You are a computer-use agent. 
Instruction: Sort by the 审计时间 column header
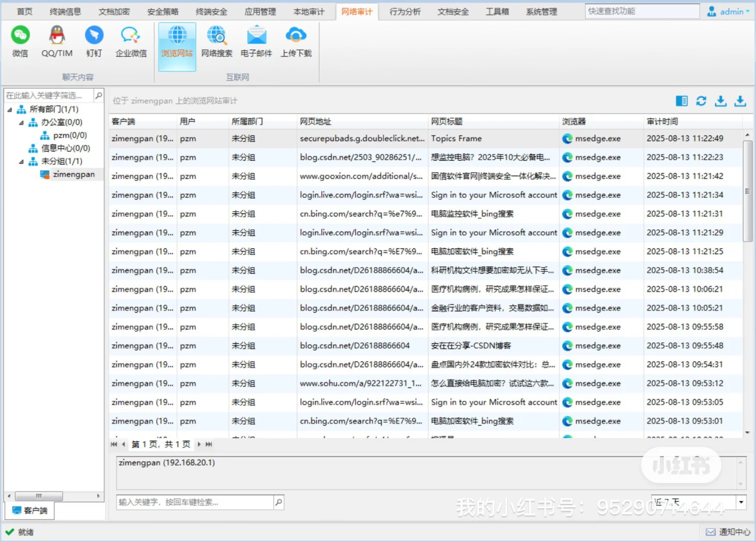(x=693, y=121)
